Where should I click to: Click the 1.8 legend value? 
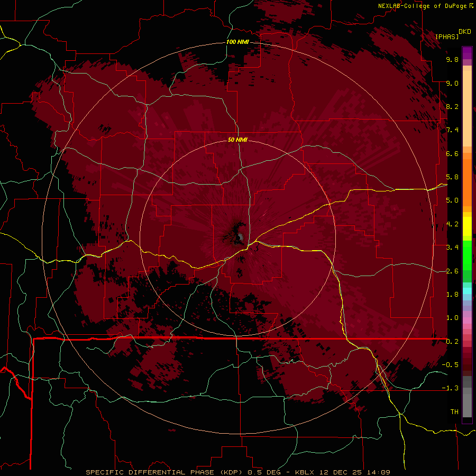coord(452,295)
